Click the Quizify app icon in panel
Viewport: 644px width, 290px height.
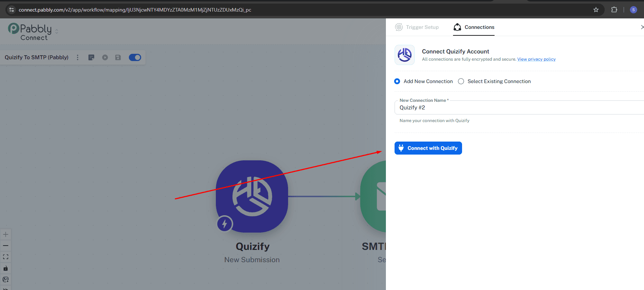click(405, 55)
